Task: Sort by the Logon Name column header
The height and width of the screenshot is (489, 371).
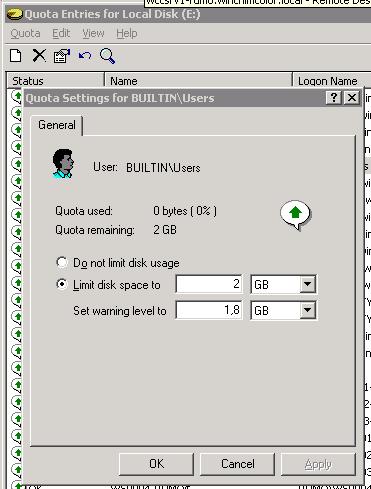Action: (x=332, y=81)
